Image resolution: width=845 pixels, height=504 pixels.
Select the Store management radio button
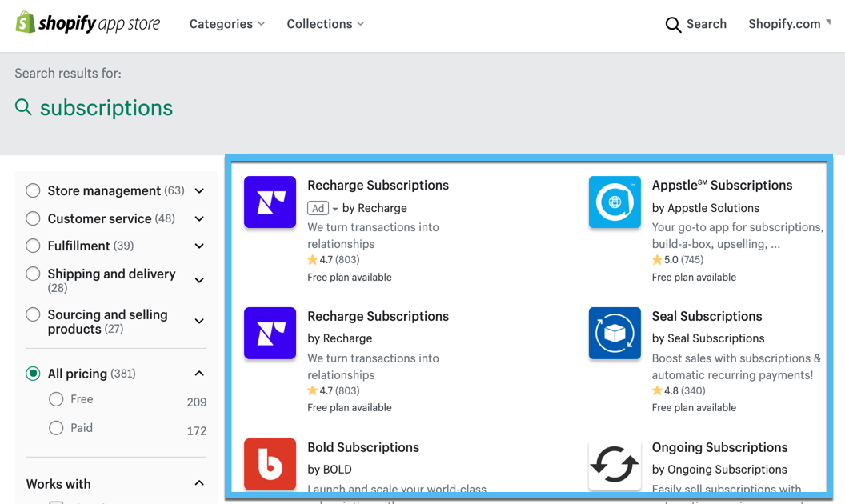(x=33, y=190)
